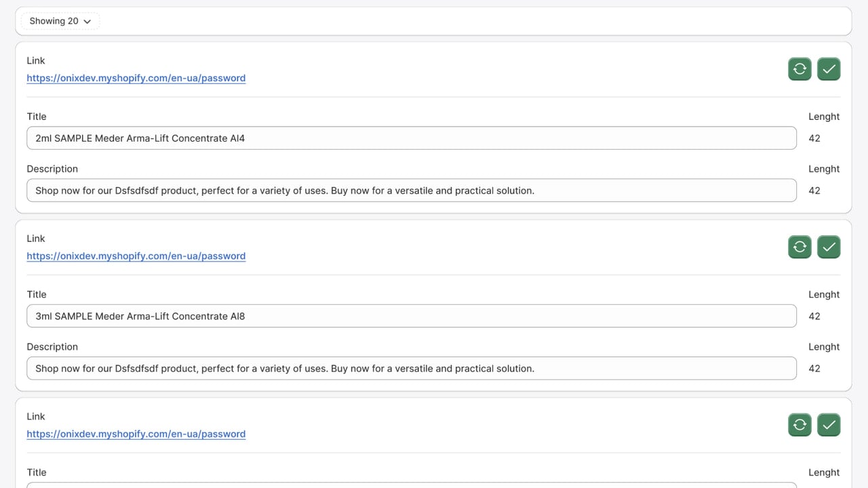868x488 pixels.
Task: Focus the 2ml SAMPLE Meder title field
Action: tap(412, 138)
